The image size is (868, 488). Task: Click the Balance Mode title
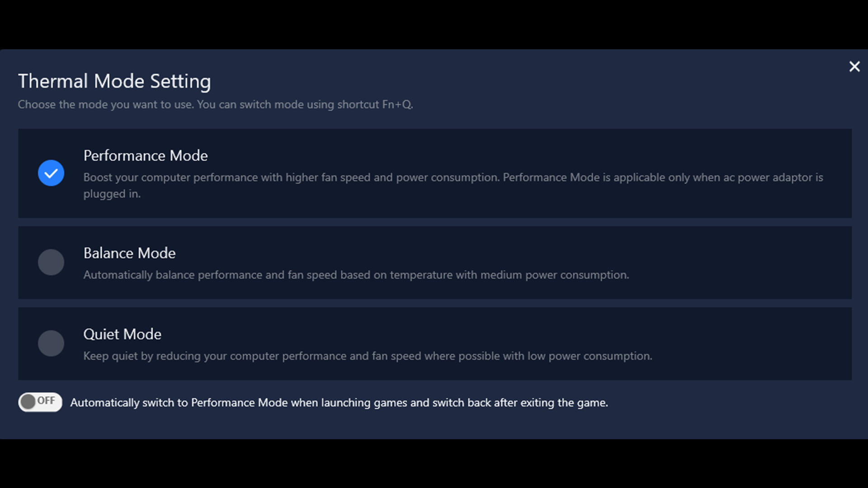129,253
